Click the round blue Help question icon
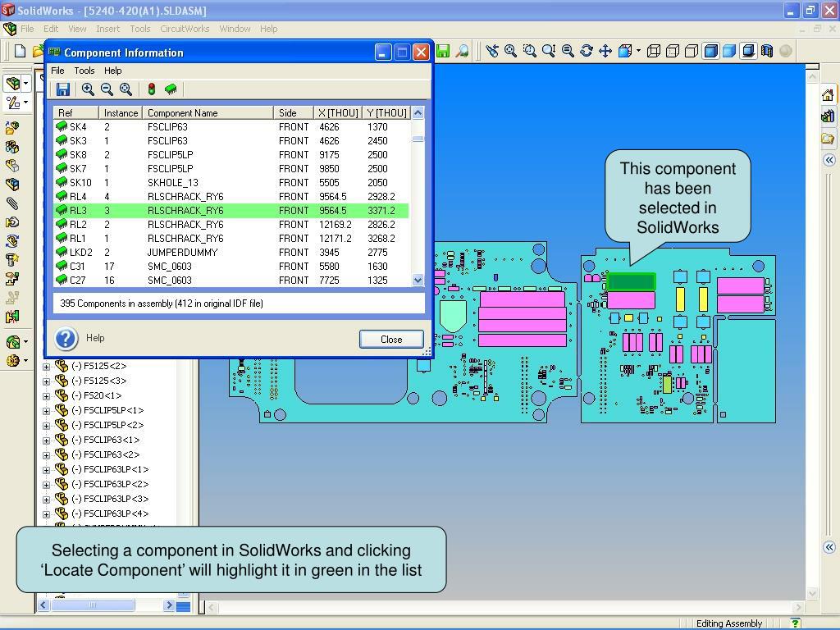This screenshot has width=840, height=630. tap(66, 339)
